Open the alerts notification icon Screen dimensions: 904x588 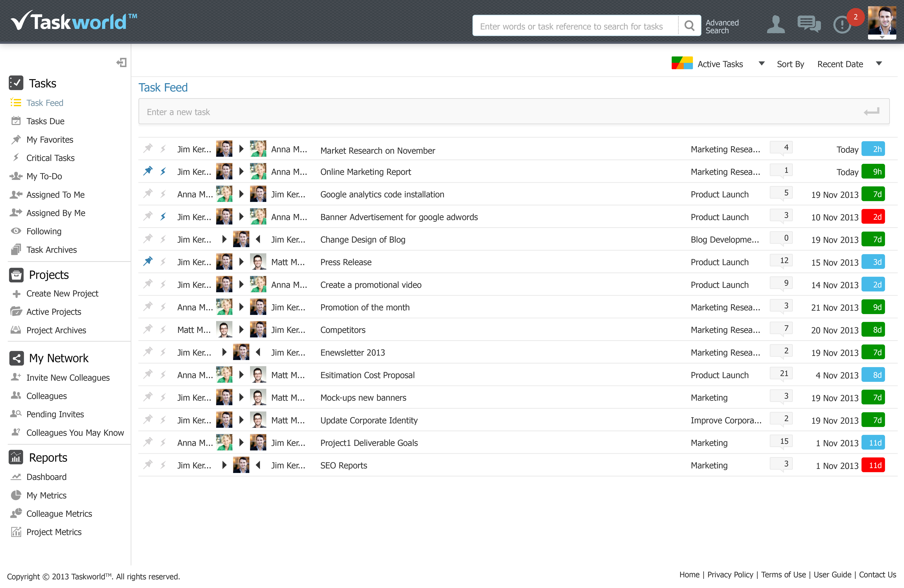tap(842, 25)
